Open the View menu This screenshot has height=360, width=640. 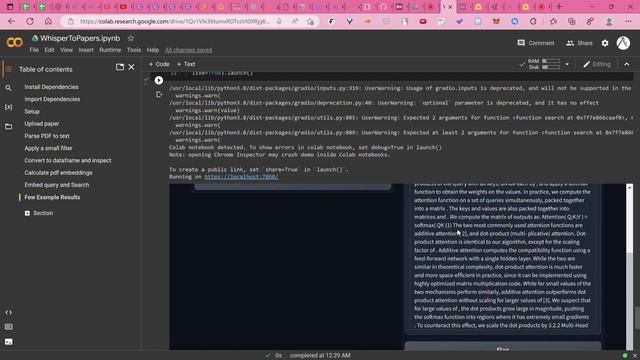(x=66, y=50)
